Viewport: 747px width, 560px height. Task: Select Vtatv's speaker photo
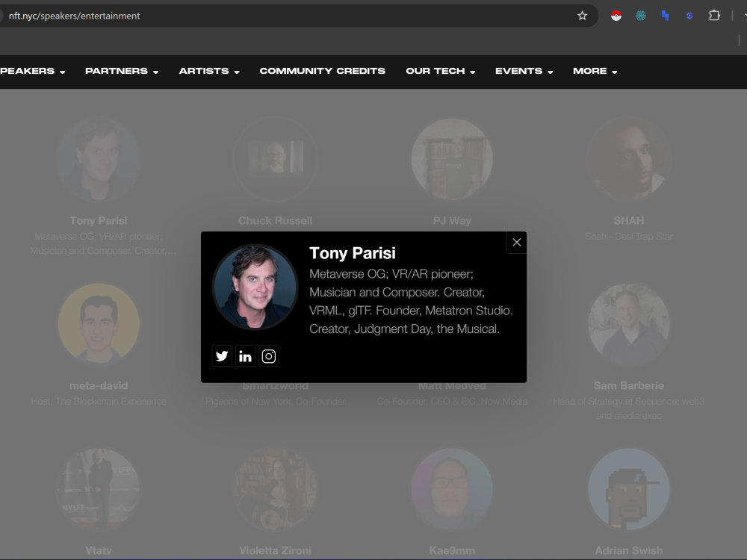pos(99,489)
